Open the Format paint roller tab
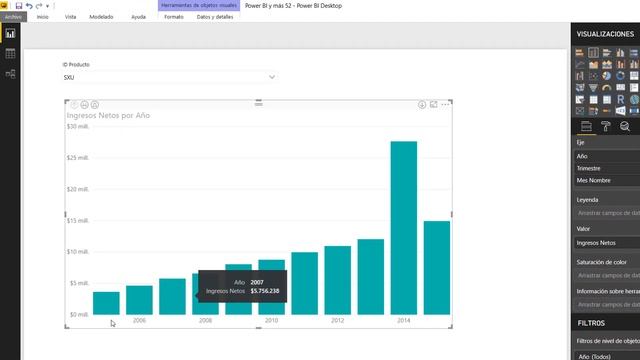This screenshot has height=360, width=640. click(606, 127)
